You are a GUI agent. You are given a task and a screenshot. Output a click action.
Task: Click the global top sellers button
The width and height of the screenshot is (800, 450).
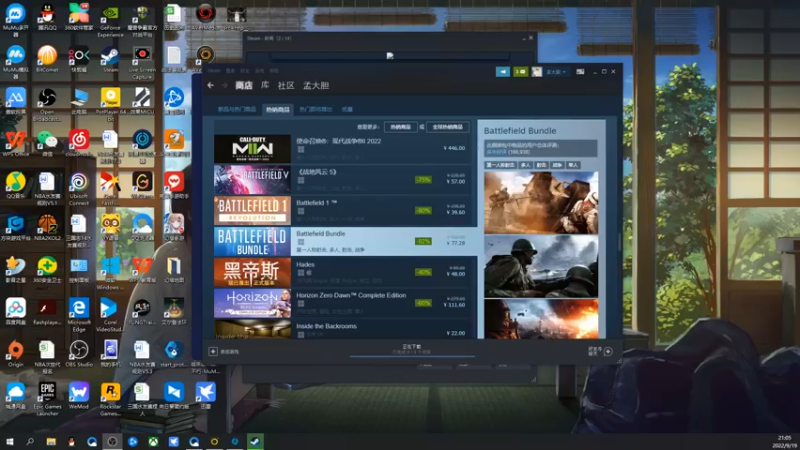pyautogui.click(x=447, y=127)
